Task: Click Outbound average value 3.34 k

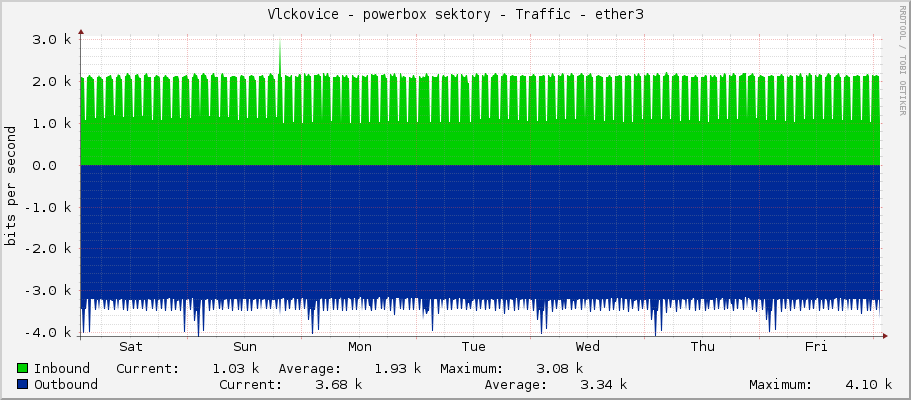Action: point(603,384)
